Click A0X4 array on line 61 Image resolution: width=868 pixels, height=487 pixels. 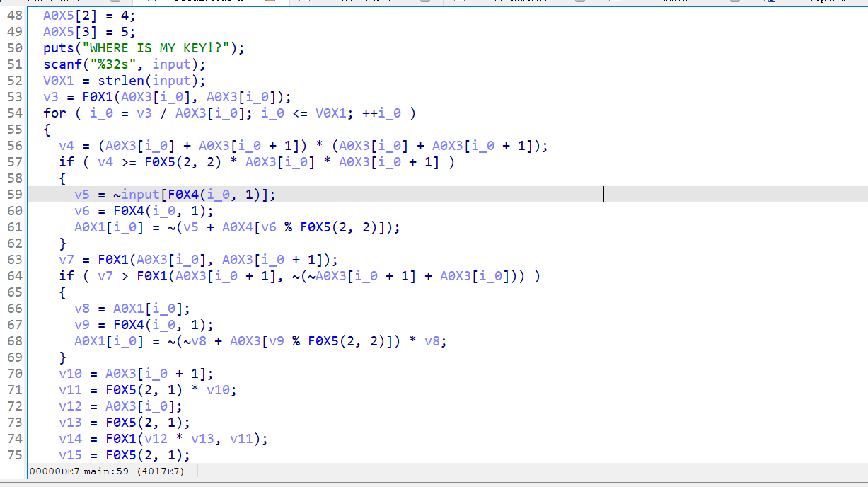click(238, 227)
